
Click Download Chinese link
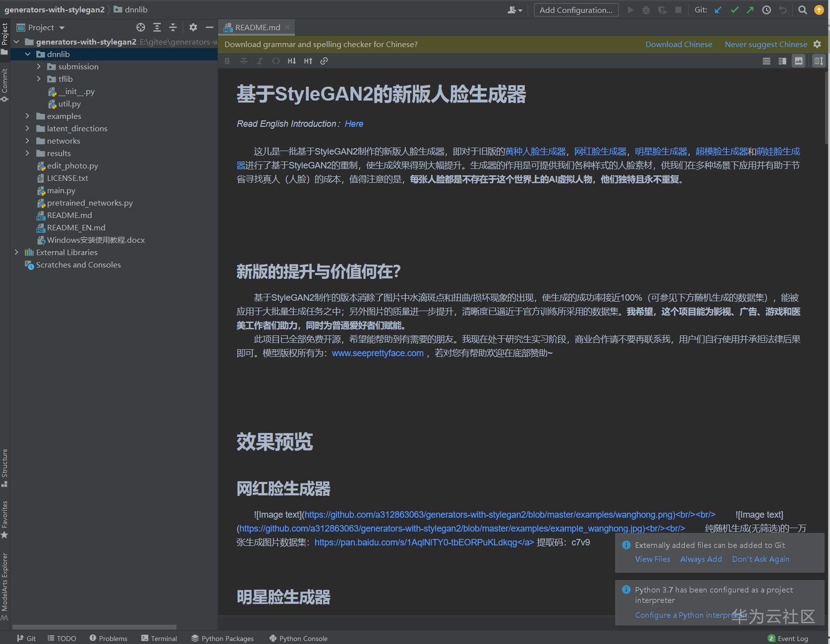[x=679, y=44]
